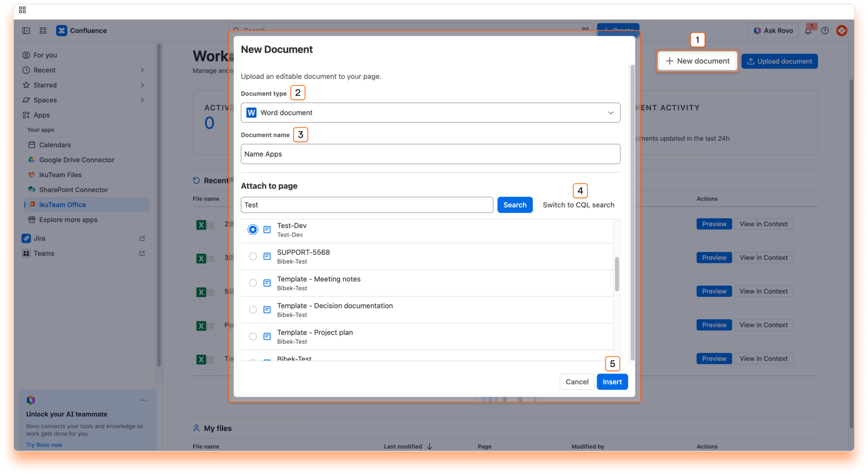
Task: Click the Search button in Attach to page
Action: (514, 205)
